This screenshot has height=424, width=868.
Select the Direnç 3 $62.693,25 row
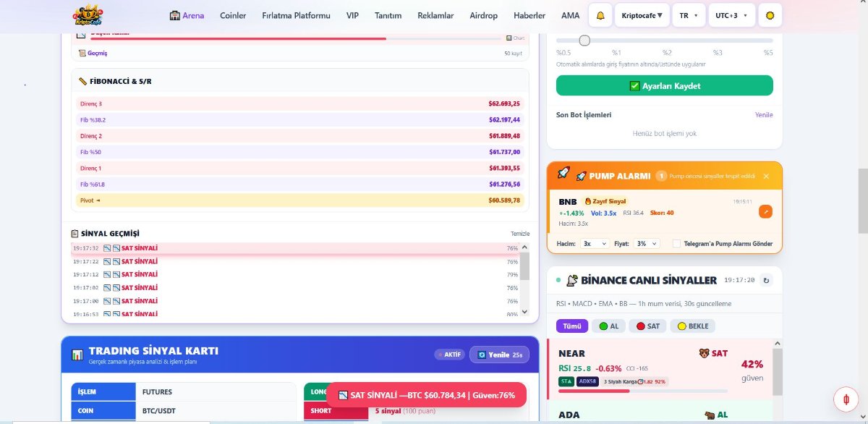[299, 103]
